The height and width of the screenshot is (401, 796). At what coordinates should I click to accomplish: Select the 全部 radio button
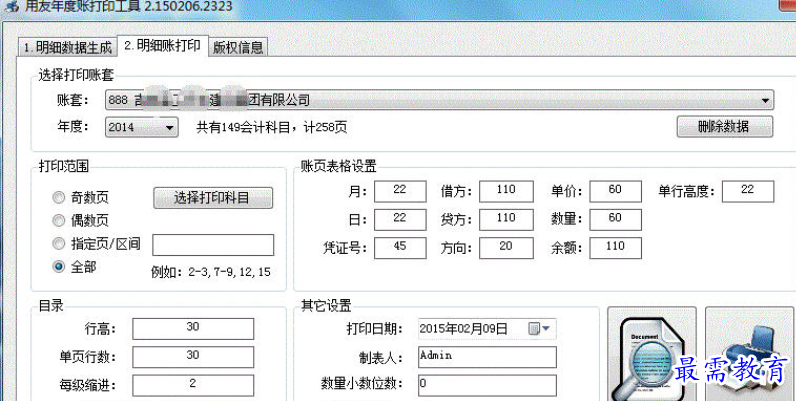click(59, 266)
